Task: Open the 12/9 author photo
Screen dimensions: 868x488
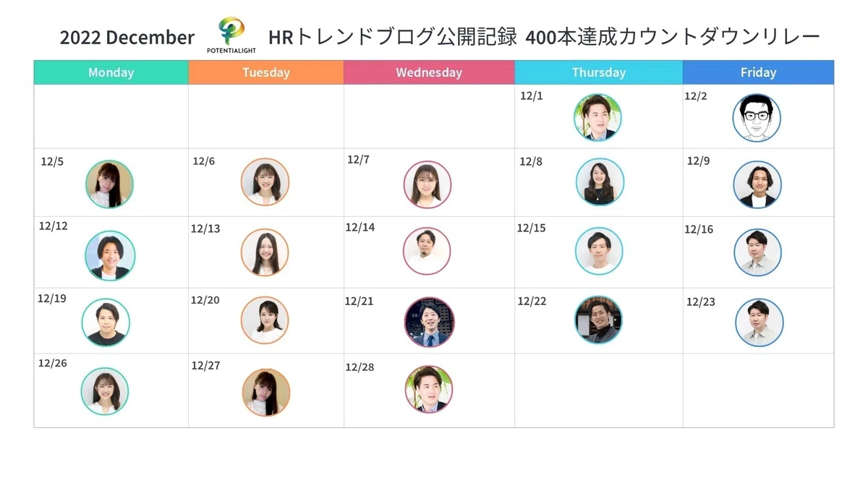Action: click(757, 184)
